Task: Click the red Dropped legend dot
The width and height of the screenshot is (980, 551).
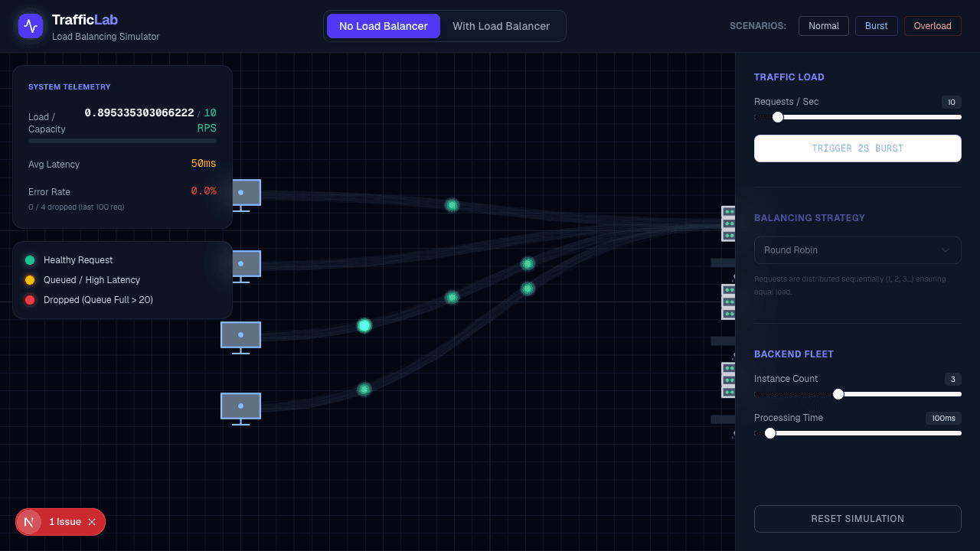Action: 30,300
